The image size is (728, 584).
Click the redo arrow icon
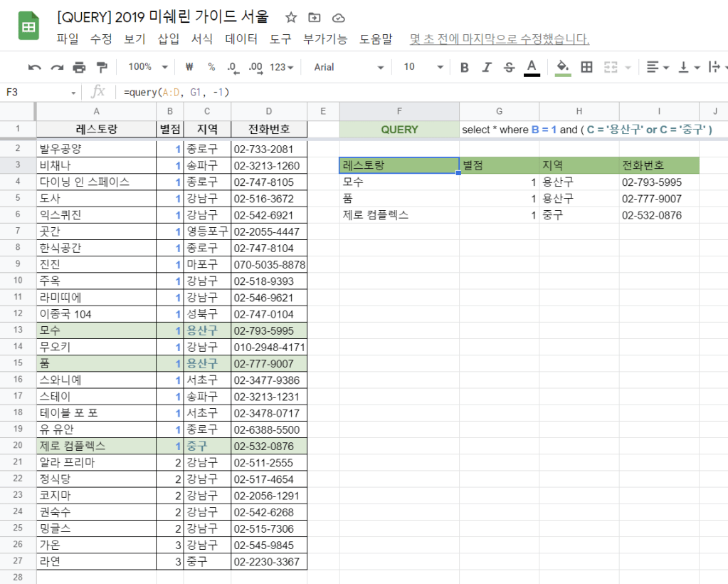coord(57,67)
